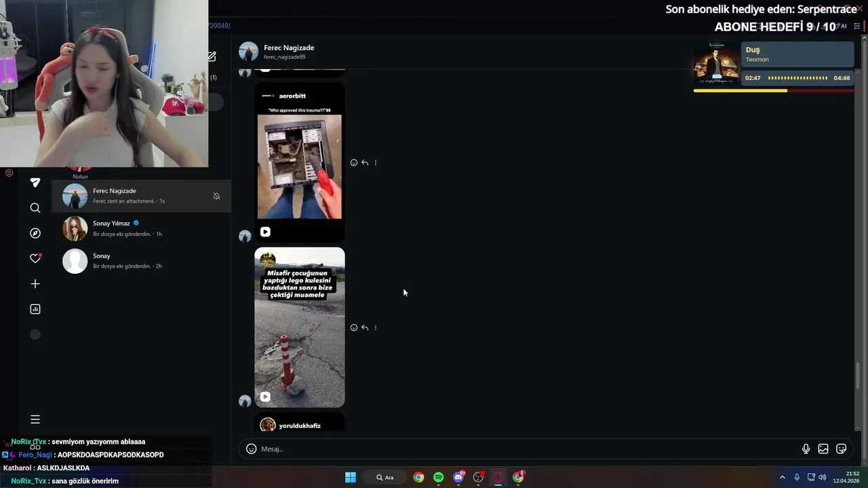The image size is (868, 488).
Task: Open the Windows Start button
Action: pos(351,477)
